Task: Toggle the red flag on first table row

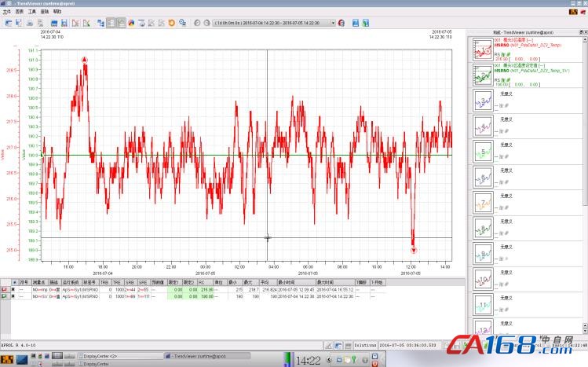Action: [x=5, y=289]
